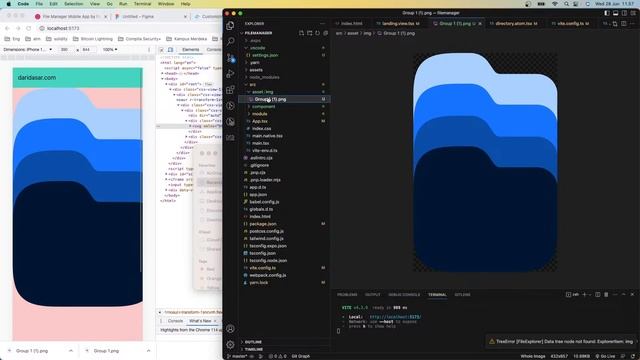Switch to the OUTPUT panel tab
640x360 pixels.
coord(372,295)
